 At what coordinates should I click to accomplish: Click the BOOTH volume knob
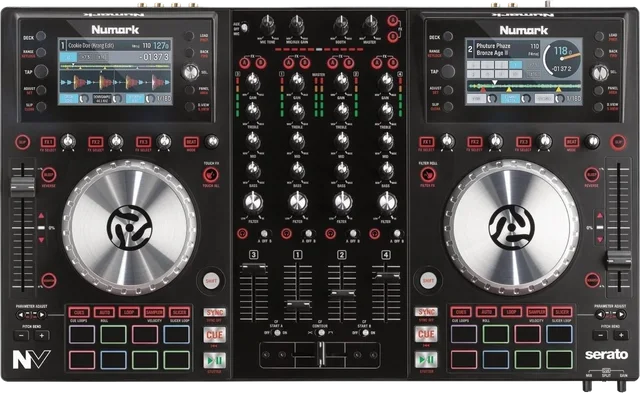click(x=340, y=25)
